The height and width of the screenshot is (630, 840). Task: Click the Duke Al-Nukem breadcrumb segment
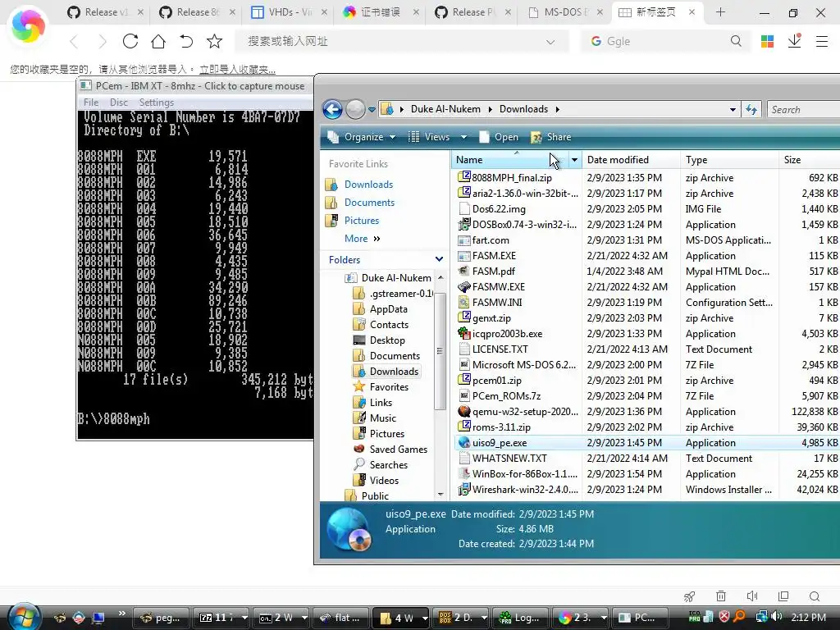tap(445, 109)
